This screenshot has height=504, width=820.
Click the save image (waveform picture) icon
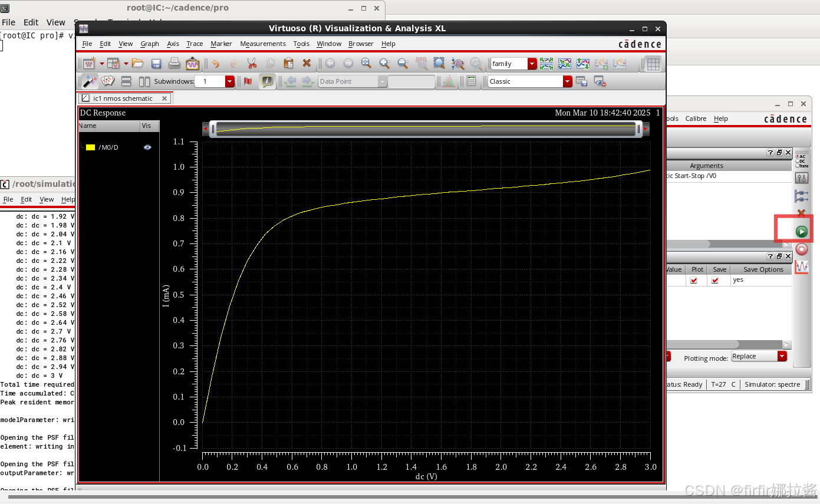(x=193, y=64)
